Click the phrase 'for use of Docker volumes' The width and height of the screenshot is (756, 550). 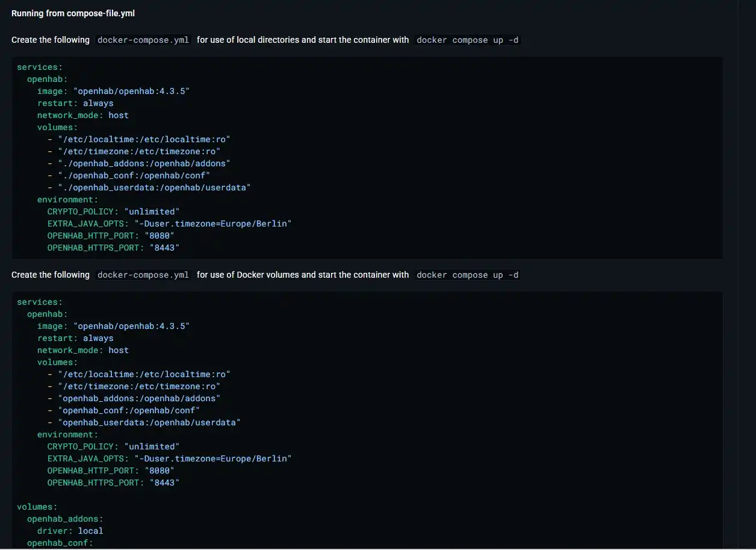(248, 275)
